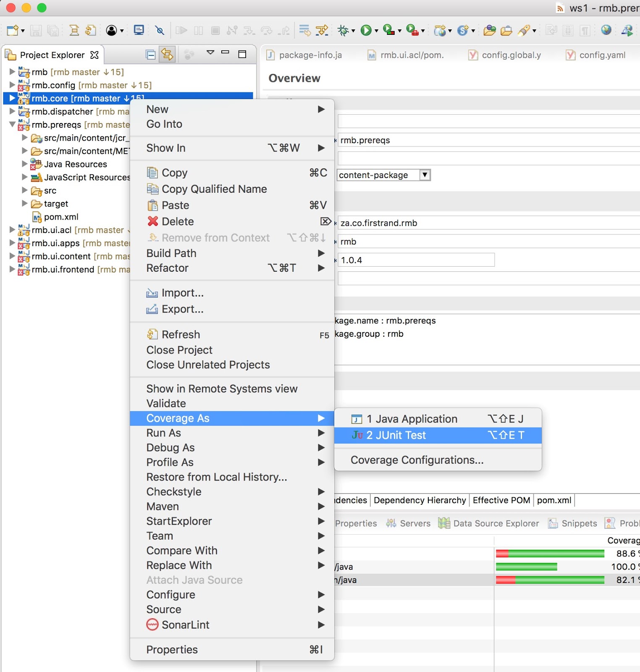This screenshot has width=640, height=672.
Task: Open the Data Source Explorer view tab
Action: (488, 523)
